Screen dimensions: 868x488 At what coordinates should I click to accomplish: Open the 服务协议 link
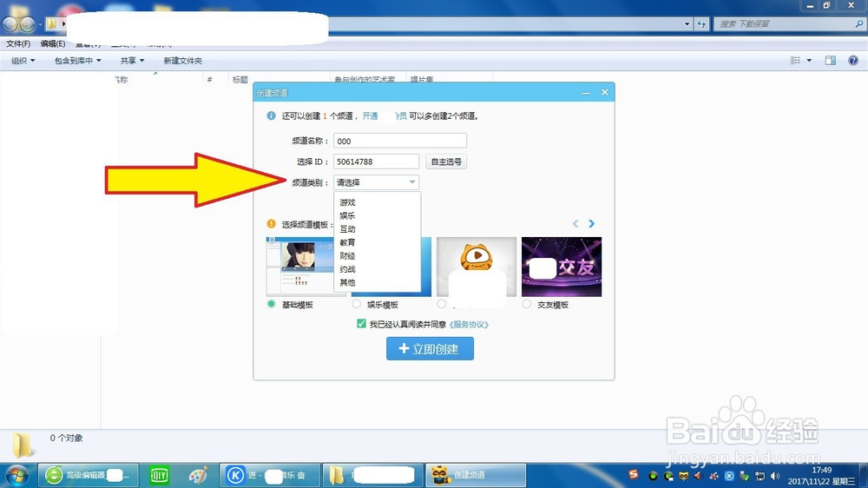(x=469, y=325)
